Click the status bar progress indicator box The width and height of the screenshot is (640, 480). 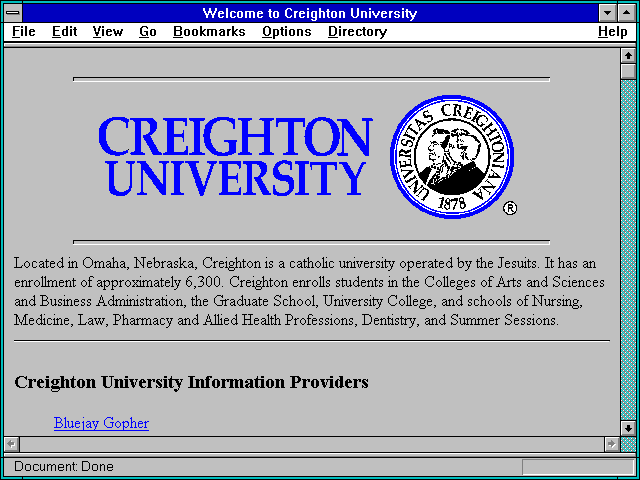[x=578, y=467]
